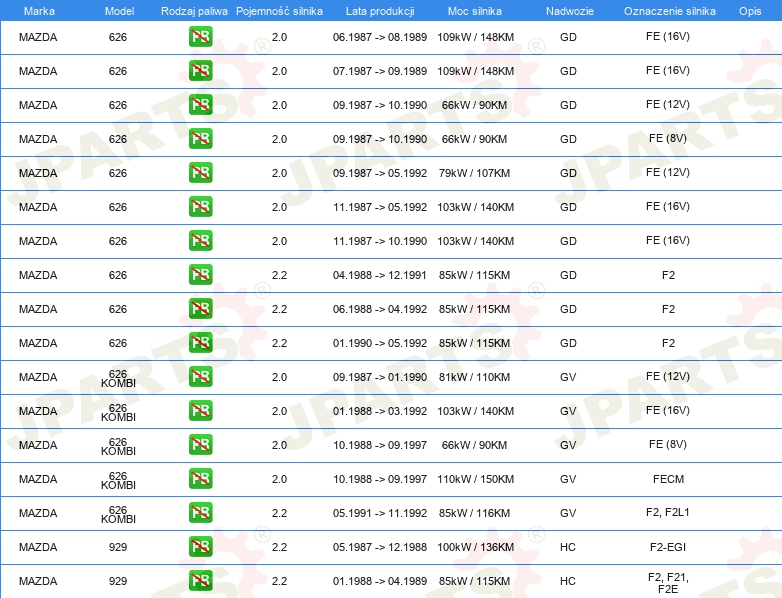Screen dimensions: 782x598
Task: Click the FE (12V) code in 81kW / 110KM row
Action: click(x=668, y=376)
